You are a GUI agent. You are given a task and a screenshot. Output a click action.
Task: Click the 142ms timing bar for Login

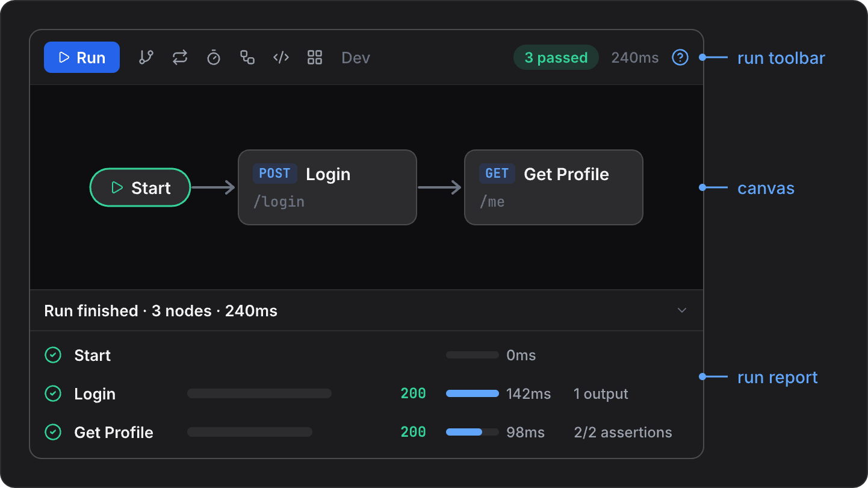473,393
